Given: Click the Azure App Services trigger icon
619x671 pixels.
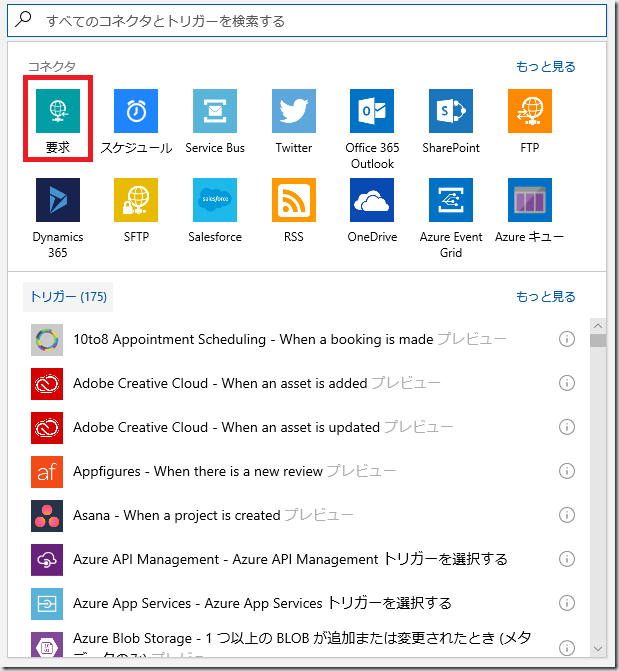Looking at the screenshot, I should tap(47, 604).
